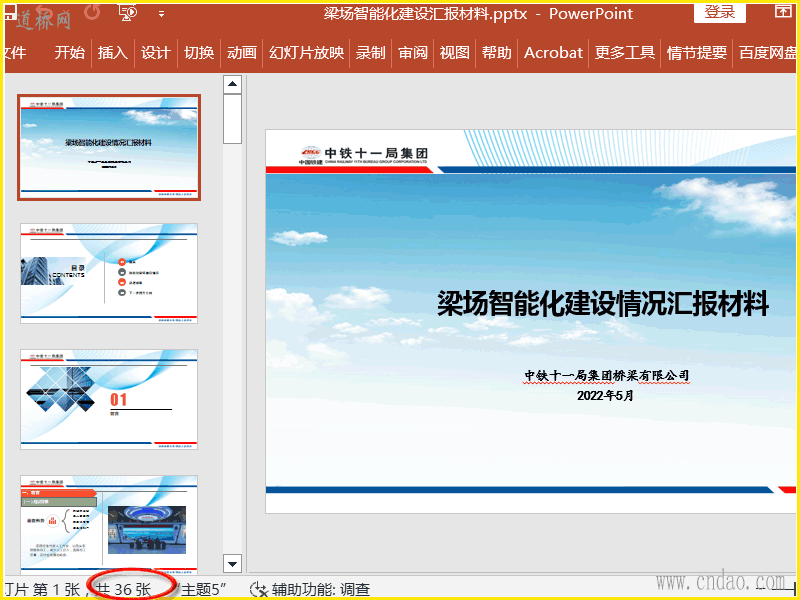This screenshot has width=800, height=600.
Task: Click the Undo icon in quick access toolbar
Action: (x=45, y=12)
